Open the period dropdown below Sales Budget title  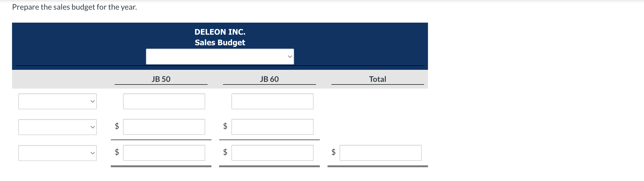tap(219, 57)
